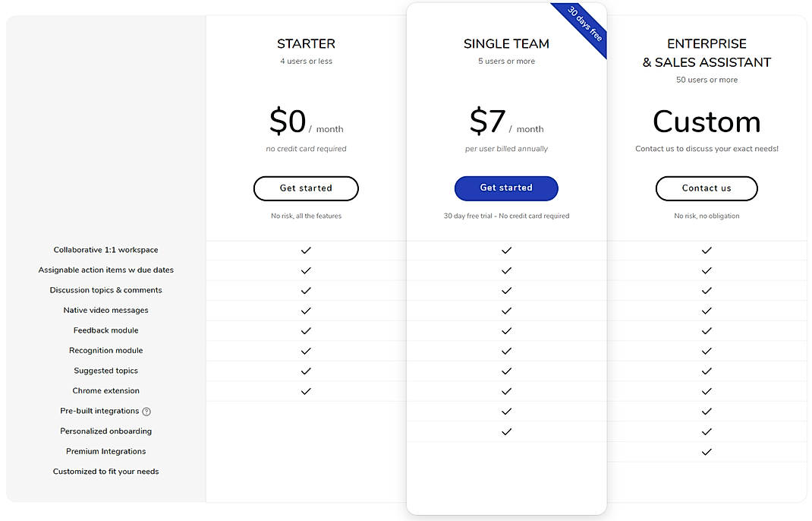Click the Customized to fit your needs checkmark
Image resolution: width=812 pixels, height=521 pixels.
coord(707,471)
